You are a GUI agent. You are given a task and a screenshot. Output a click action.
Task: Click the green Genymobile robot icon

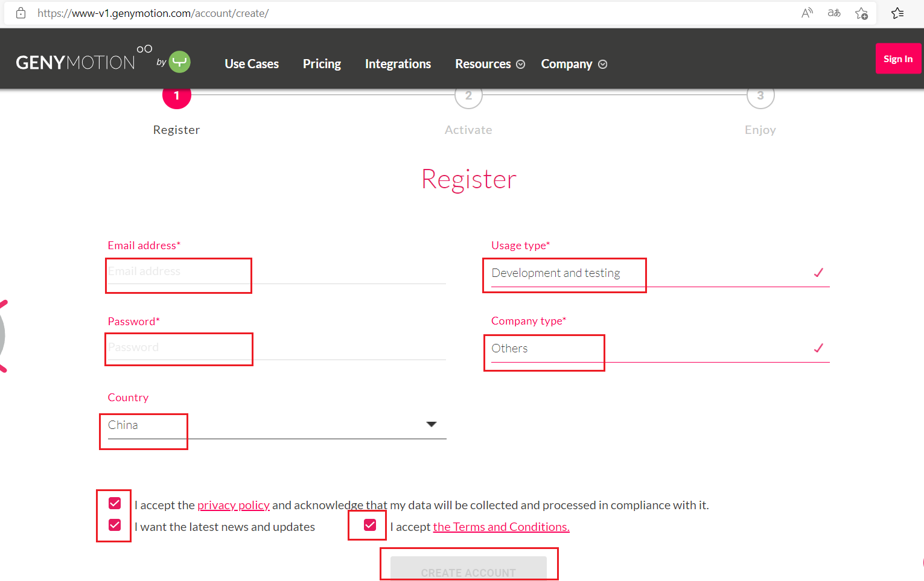pyautogui.click(x=180, y=62)
